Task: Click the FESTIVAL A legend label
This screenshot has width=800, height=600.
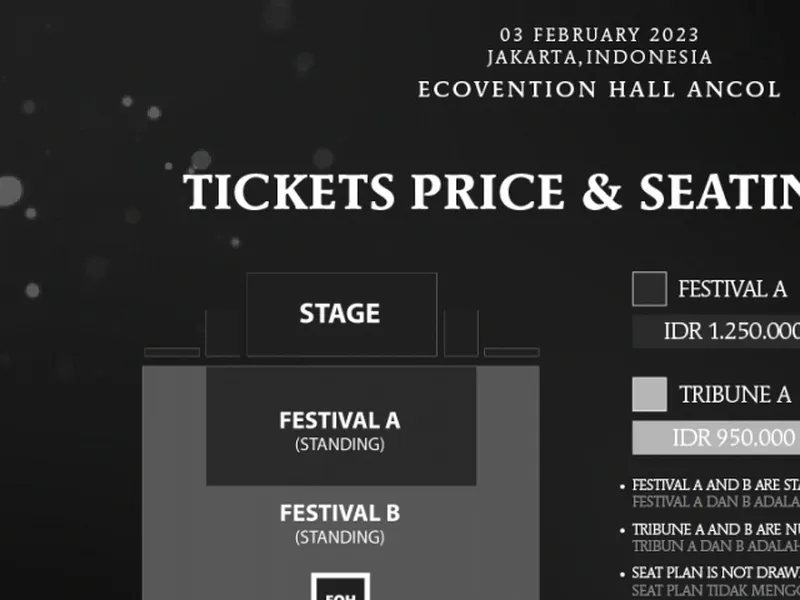Action: (x=732, y=289)
